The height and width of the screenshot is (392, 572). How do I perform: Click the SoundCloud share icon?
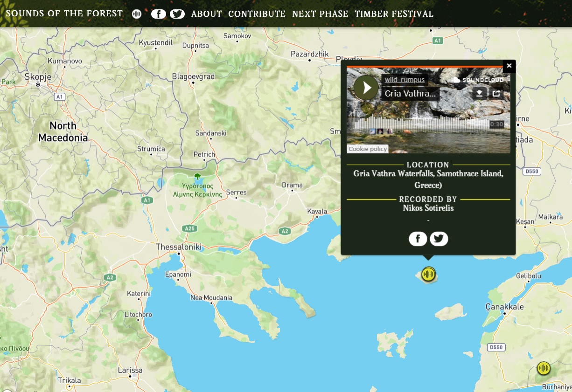coord(496,93)
